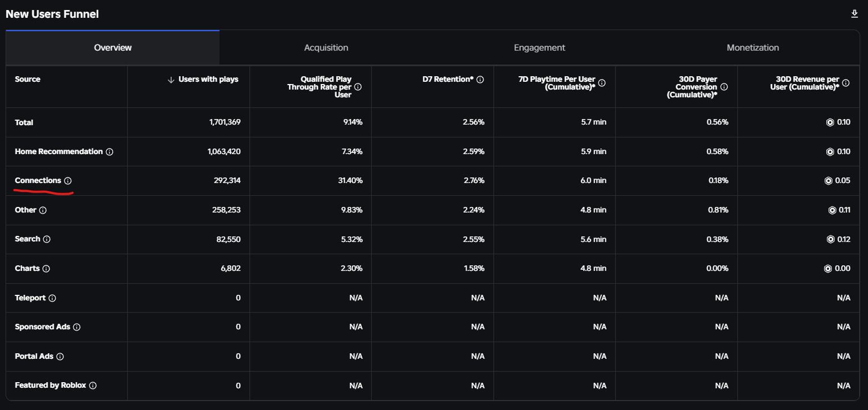Click the Source column header
The image size is (868, 410).
click(x=28, y=80)
